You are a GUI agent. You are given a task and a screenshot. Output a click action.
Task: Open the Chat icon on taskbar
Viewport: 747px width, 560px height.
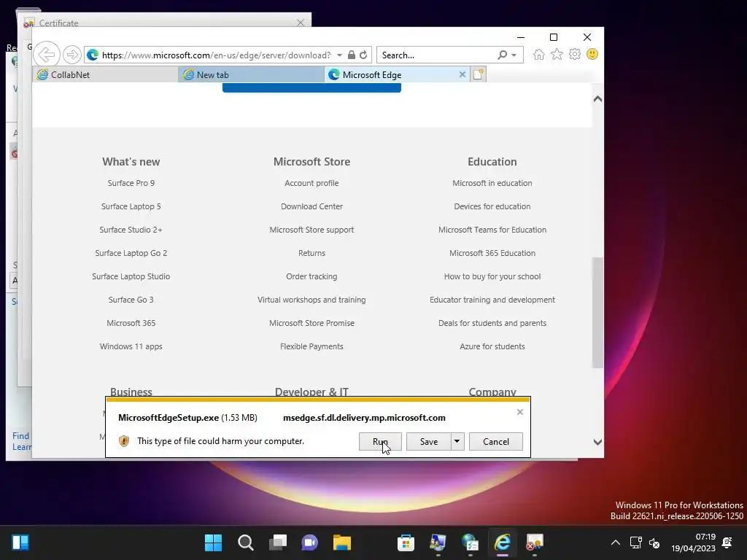click(309, 542)
